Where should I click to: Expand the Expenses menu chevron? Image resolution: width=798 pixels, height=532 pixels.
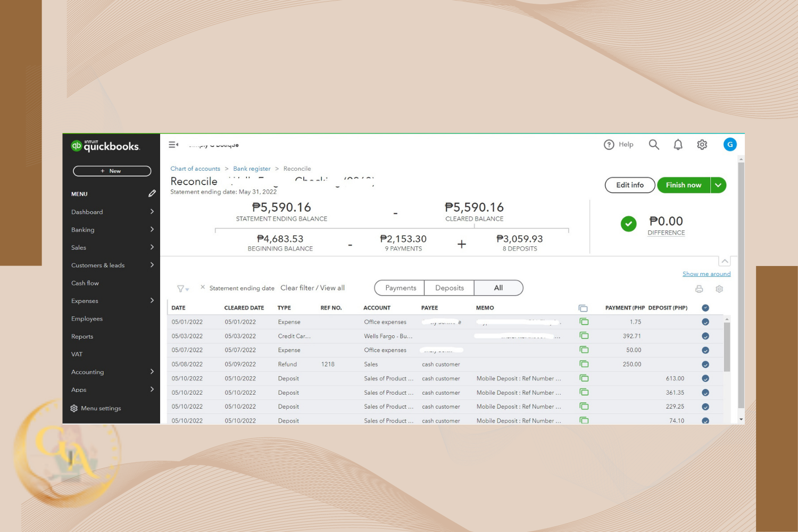pos(152,301)
